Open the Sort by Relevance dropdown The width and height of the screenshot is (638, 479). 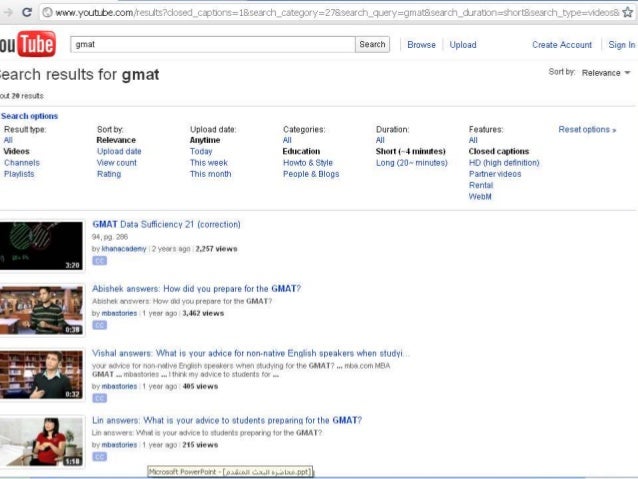pyautogui.click(x=606, y=73)
